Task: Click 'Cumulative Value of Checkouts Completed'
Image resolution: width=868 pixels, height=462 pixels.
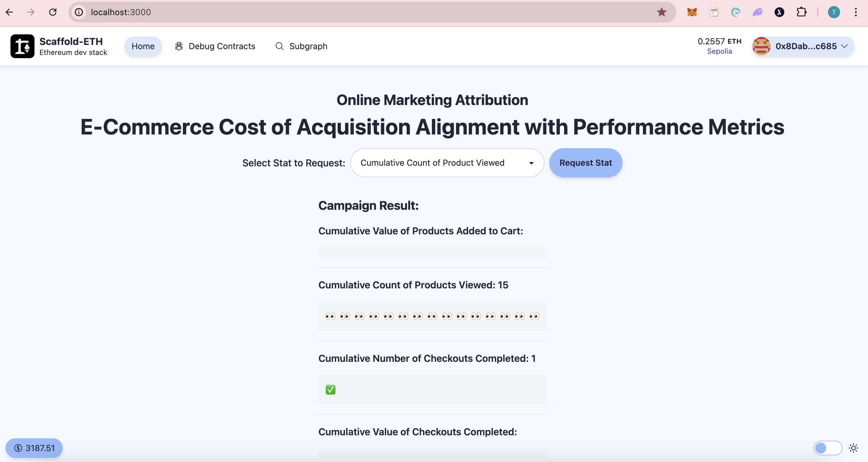Action: tap(418, 432)
